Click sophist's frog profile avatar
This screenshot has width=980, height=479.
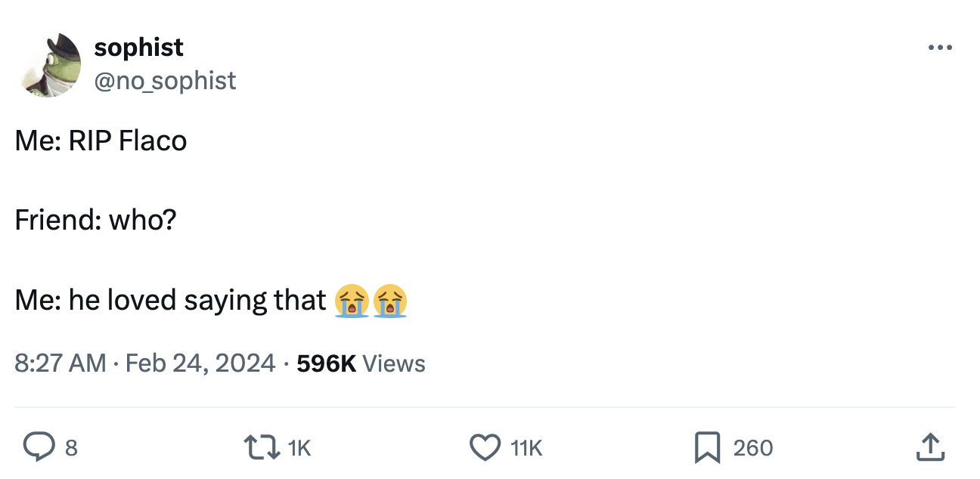click(x=51, y=65)
